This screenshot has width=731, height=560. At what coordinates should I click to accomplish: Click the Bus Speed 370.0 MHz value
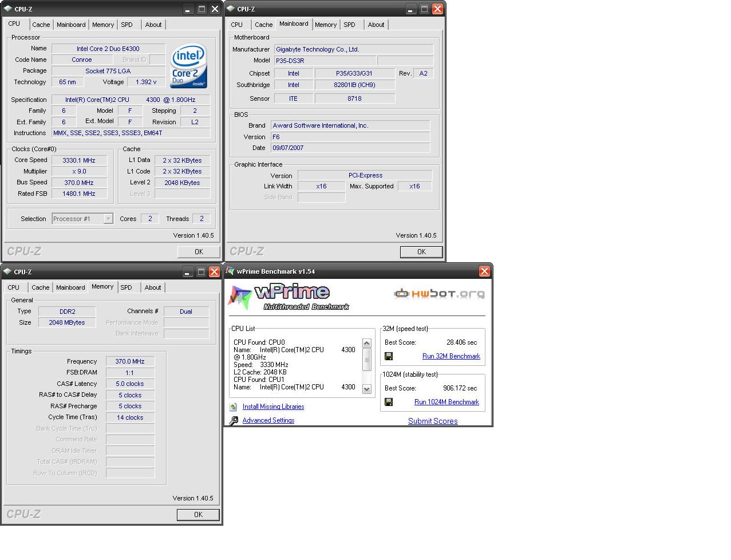[79, 183]
